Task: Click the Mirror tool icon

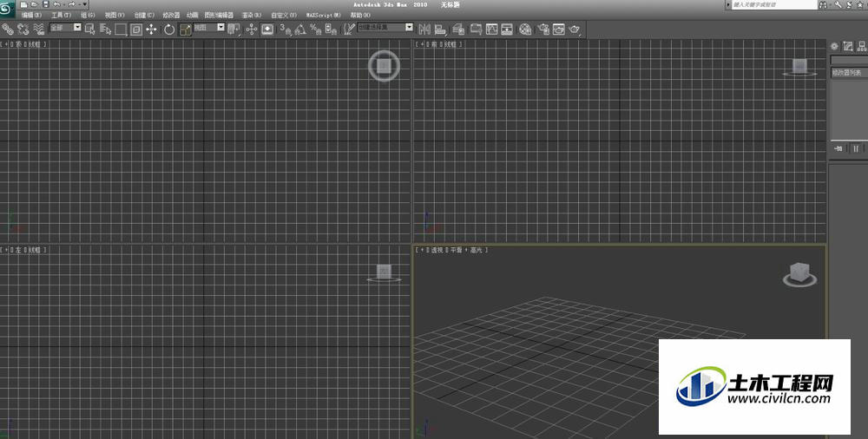Action: point(424,29)
